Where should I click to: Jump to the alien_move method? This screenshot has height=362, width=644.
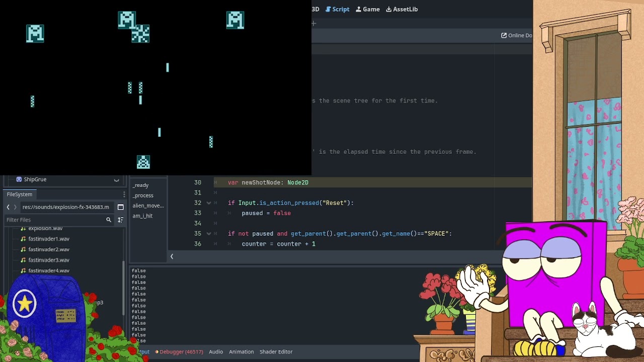click(x=148, y=206)
